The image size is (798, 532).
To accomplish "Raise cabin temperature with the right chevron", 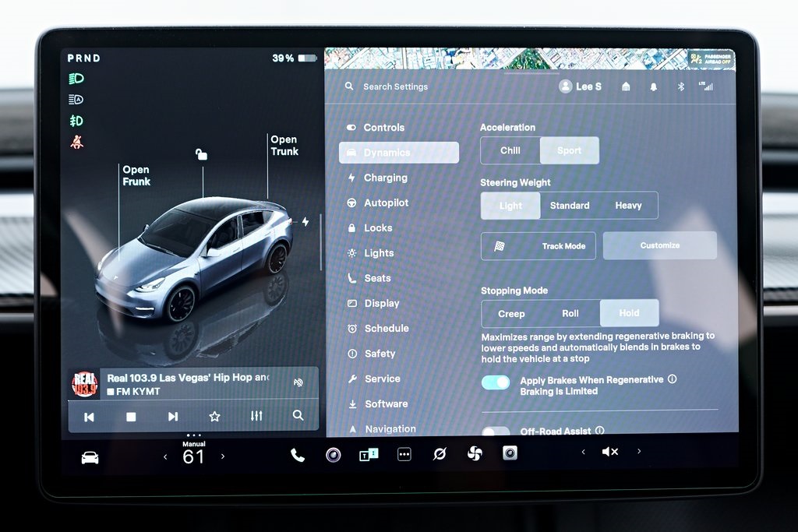I will (223, 456).
